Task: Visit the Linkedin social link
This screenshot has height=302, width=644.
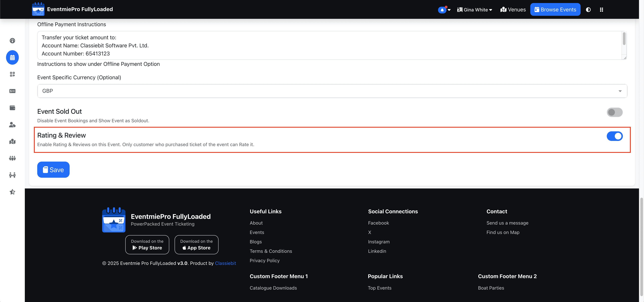Action: [377, 251]
